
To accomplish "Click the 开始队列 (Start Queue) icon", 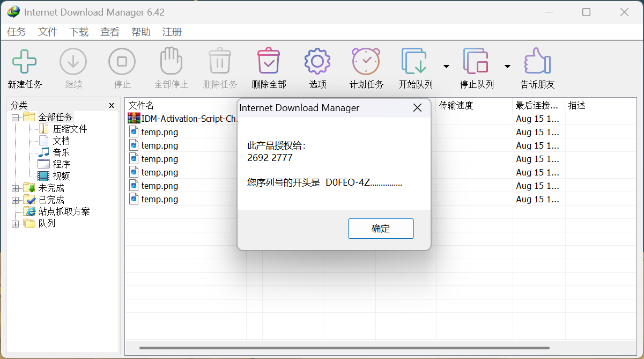I will (x=414, y=61).
